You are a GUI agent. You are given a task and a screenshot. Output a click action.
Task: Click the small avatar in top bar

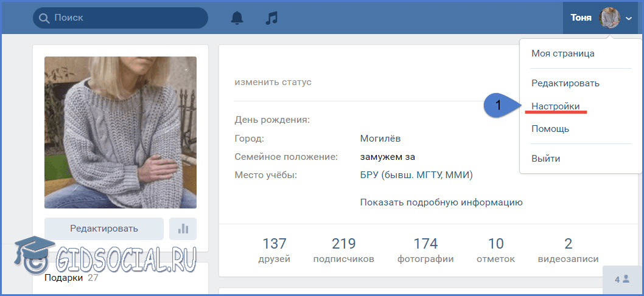point(609,18)
